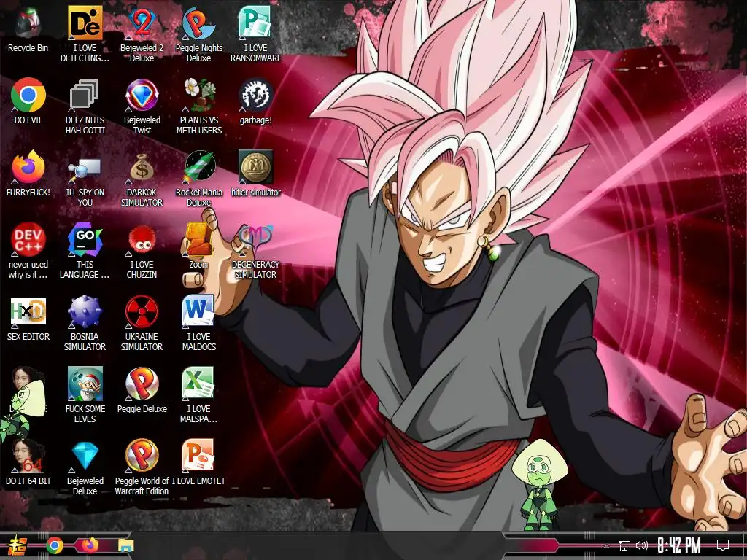Viewport: 747px width, 560px height.
Task: Open the Recycle Bin desktop icon
Action: [28, 30]
